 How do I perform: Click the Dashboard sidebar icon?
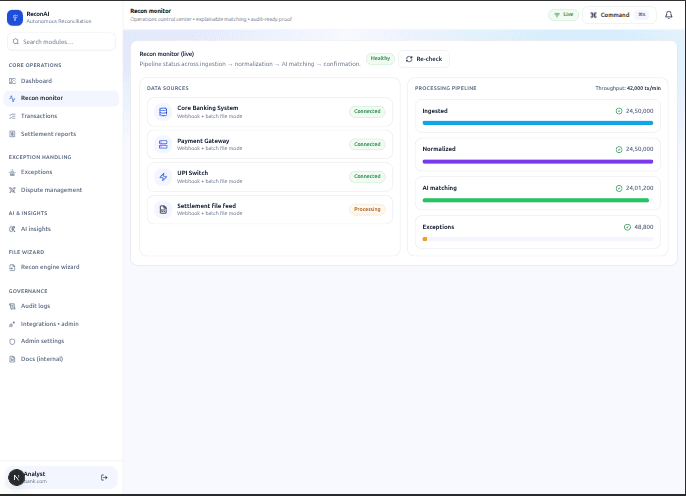[12, 81]
